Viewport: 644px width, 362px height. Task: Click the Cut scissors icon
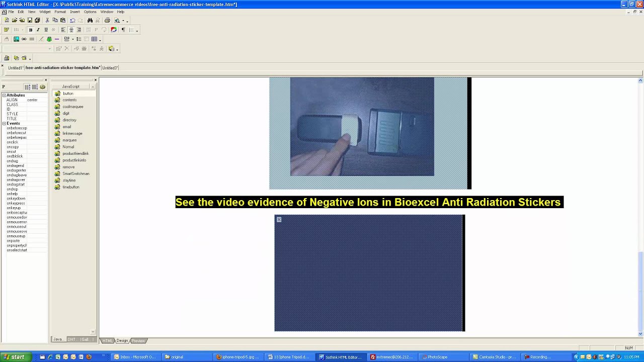coord(47,21)
